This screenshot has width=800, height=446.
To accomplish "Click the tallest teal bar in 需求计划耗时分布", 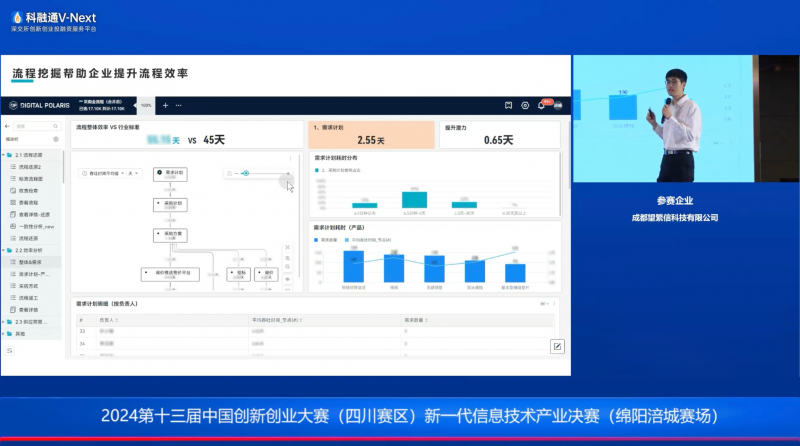I will click(414, 200).
